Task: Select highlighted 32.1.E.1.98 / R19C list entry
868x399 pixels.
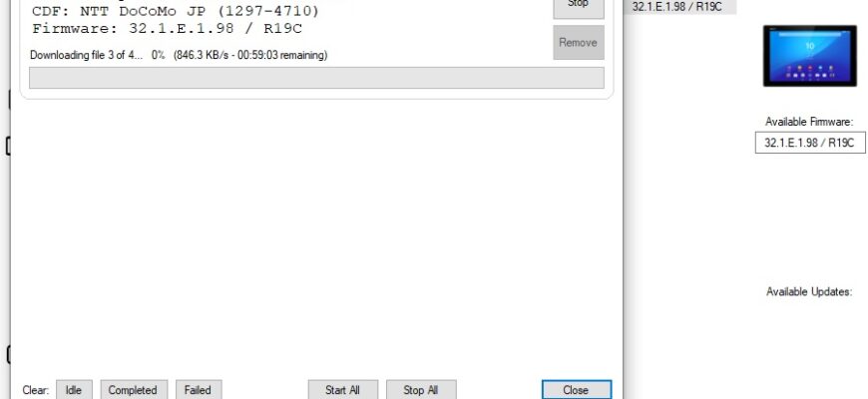Action: tap(679, 7)
